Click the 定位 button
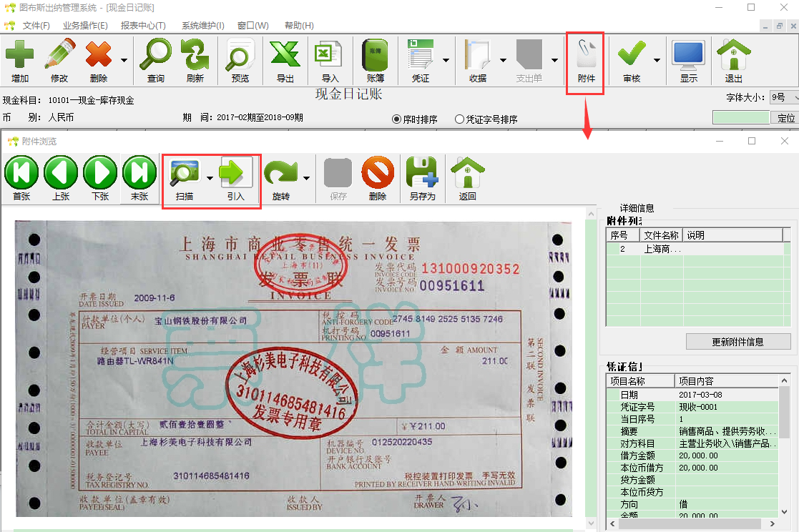The image size is (799, 532). click(785, 118)
